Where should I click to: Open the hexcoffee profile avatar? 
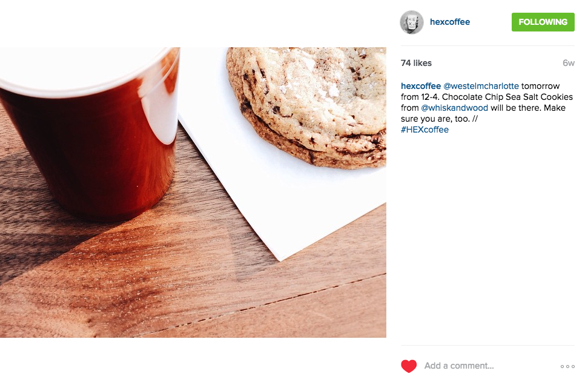click(x=411, y=22)
